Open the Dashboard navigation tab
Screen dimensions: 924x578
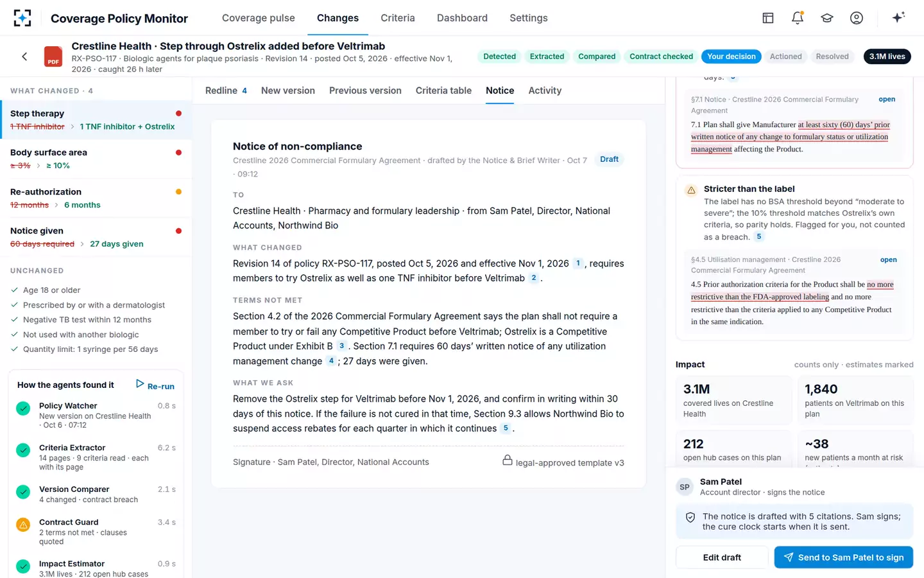pos(462,18)
